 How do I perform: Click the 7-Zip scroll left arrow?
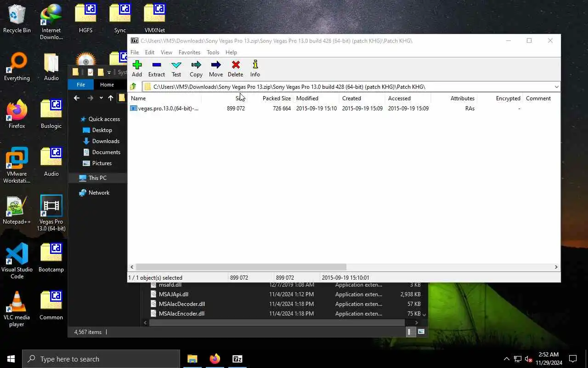(x=132, y=267)
